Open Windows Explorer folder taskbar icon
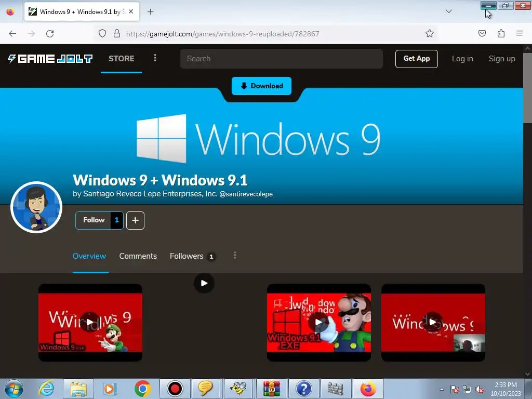Image resolution: width=532 pixels, height=399 pixels. pos(78,389)
